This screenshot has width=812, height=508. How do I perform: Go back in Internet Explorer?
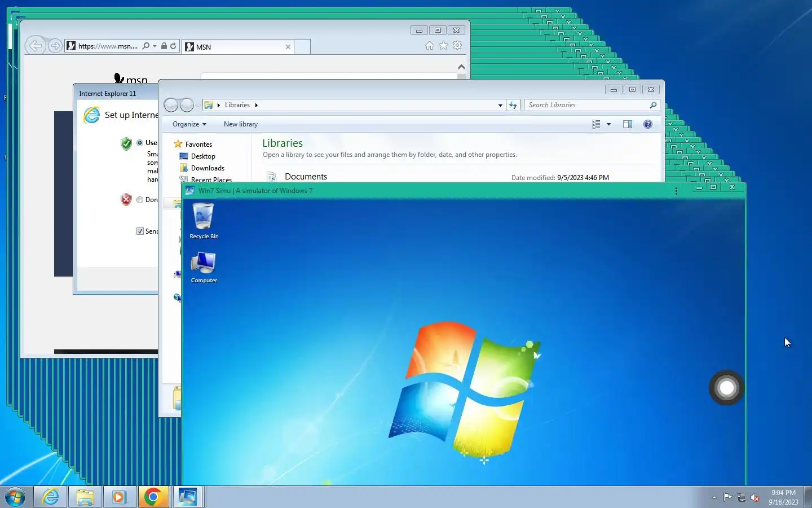click(36, 46)
